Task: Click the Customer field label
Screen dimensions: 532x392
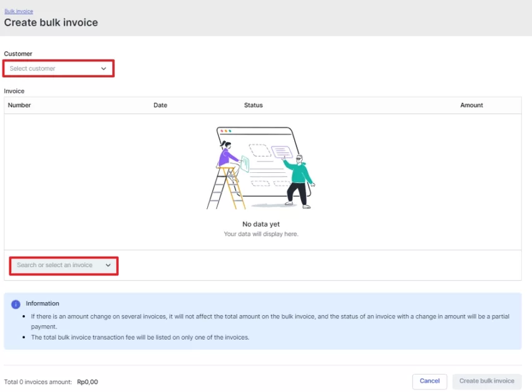Action: pyautogui.click(x=18, y=54)
